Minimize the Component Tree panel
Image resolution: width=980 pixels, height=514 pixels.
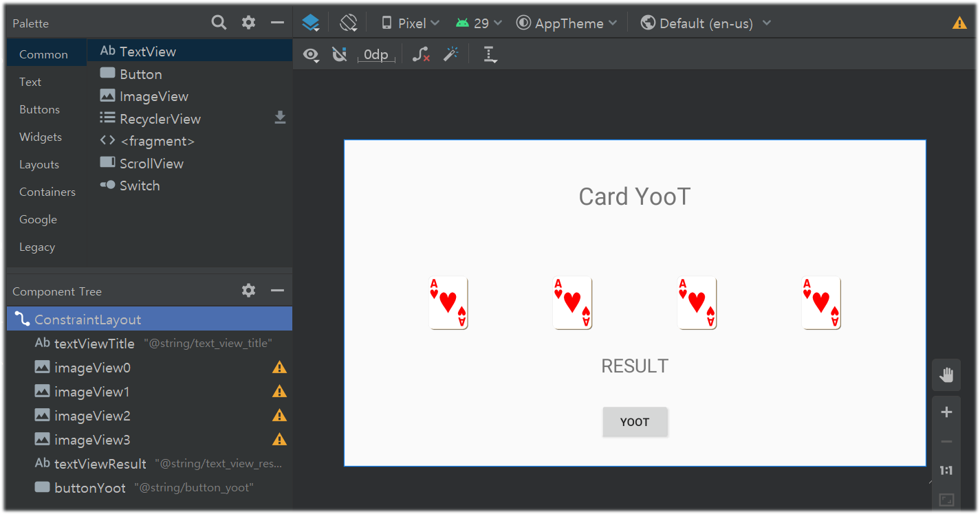[x=277, y=291]
